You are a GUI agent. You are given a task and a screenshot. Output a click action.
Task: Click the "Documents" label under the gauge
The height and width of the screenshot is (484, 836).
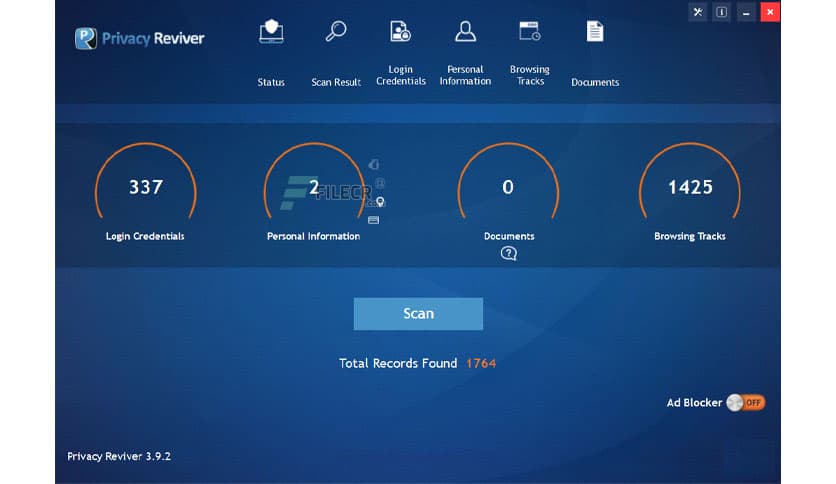tap(509, 236)
